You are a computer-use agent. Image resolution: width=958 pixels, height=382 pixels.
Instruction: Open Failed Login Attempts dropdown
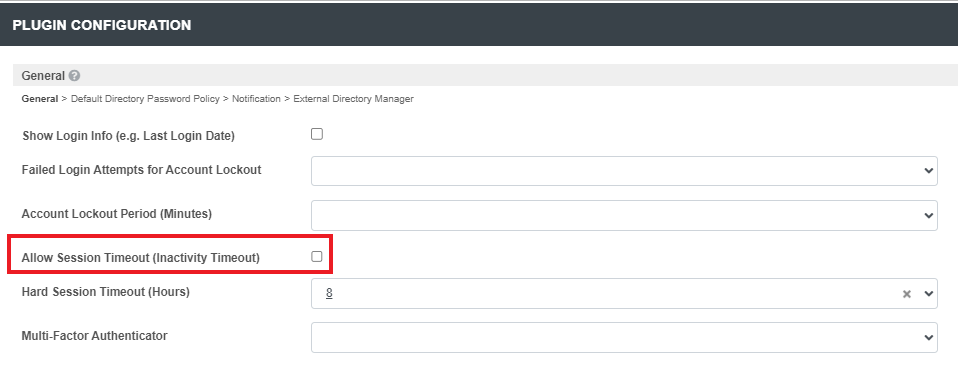[624, 171]
